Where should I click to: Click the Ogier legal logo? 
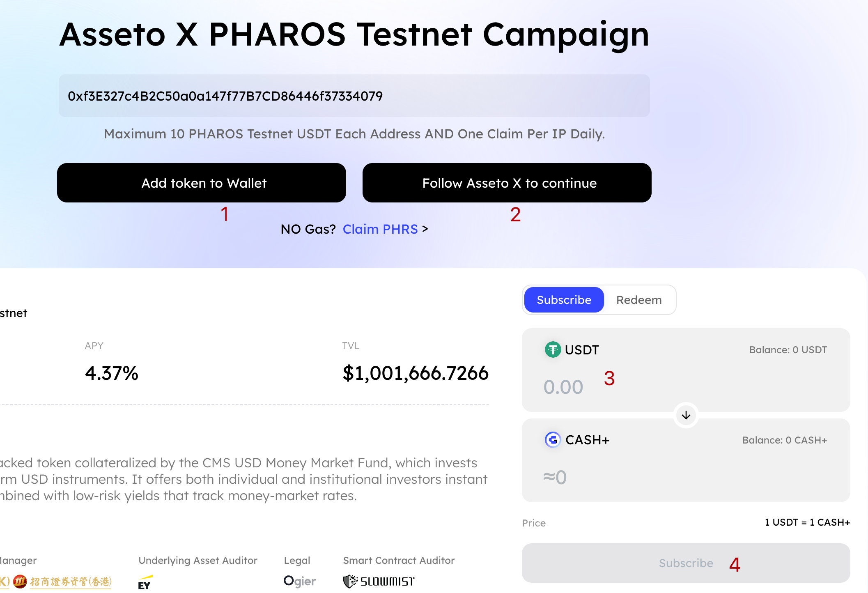[x=300, y=581]
